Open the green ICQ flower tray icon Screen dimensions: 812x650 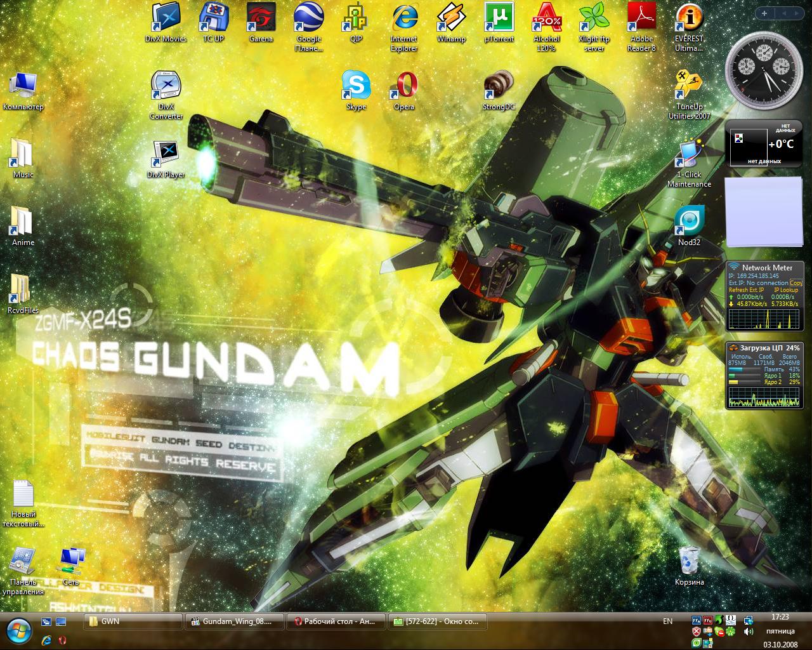point(731,632)
